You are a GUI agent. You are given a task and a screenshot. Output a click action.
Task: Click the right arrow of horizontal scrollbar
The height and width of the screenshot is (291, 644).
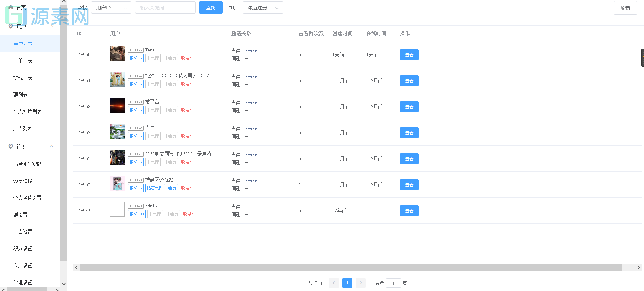tap(638, 267)
